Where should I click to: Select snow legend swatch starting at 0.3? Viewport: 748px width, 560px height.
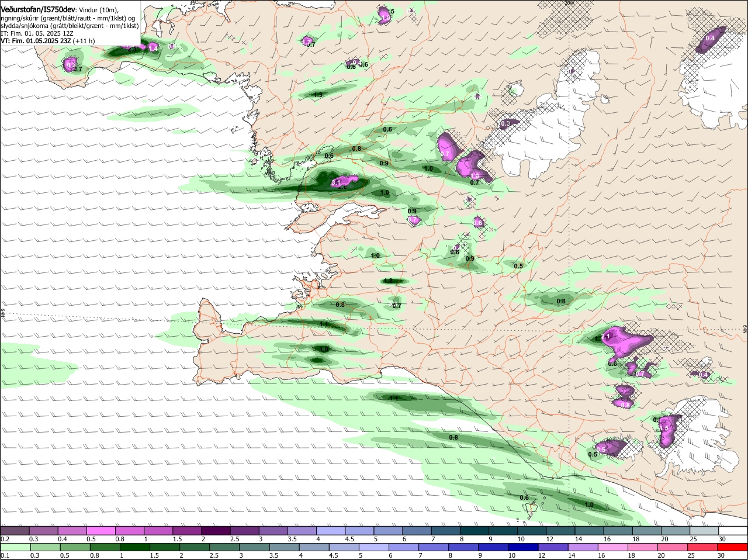point(43,531)
